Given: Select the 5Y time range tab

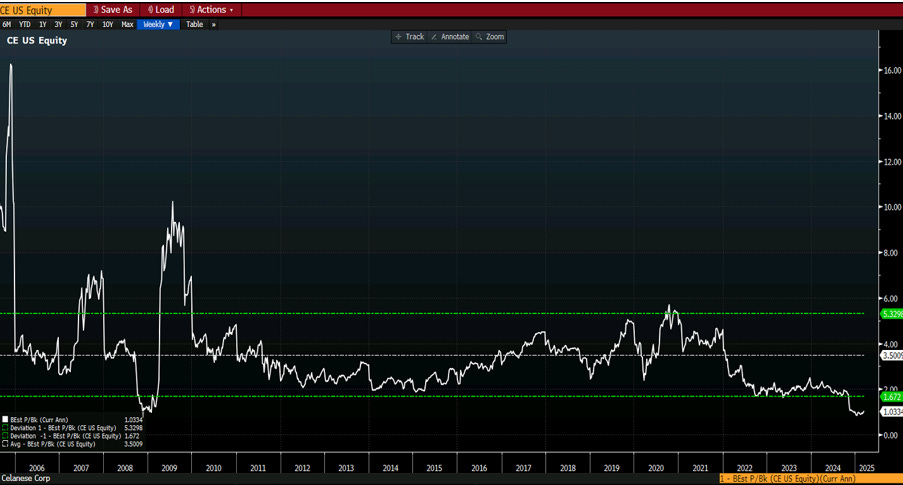Looking at the screenshot, I should coord(74,24).
